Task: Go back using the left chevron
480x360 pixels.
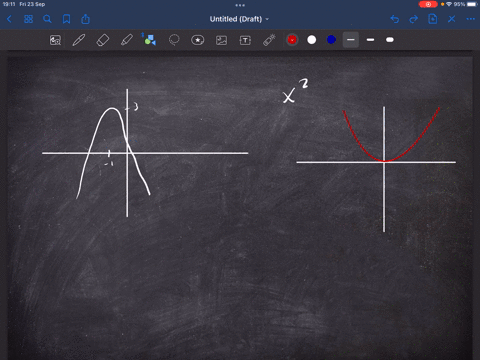Action: (9, 19)
